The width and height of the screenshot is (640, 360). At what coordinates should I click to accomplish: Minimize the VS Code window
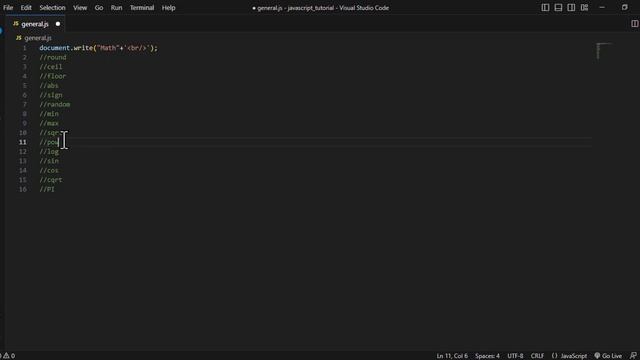coord(602,8)
